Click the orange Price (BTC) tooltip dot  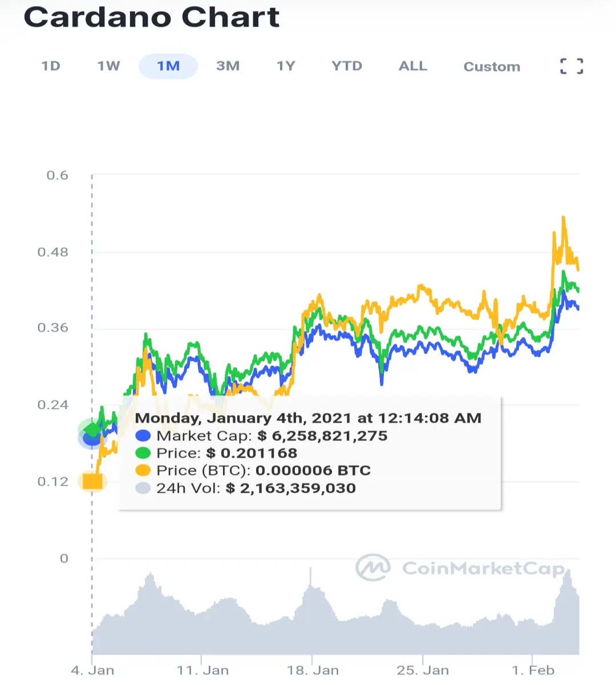(x=143, y=470)
